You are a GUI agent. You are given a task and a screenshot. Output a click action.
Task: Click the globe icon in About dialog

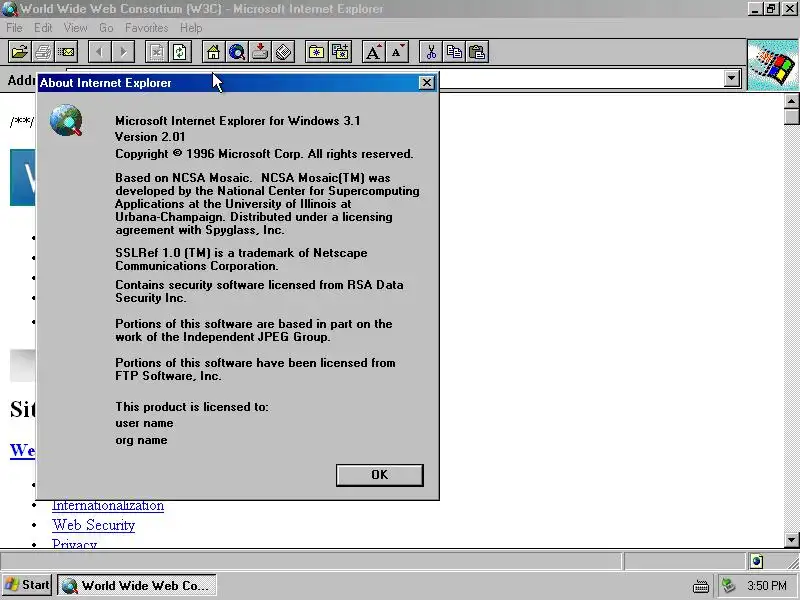coord(66,120)
